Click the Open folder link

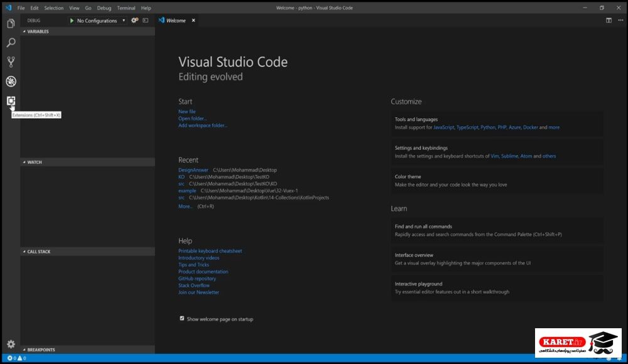click(193, 119)
